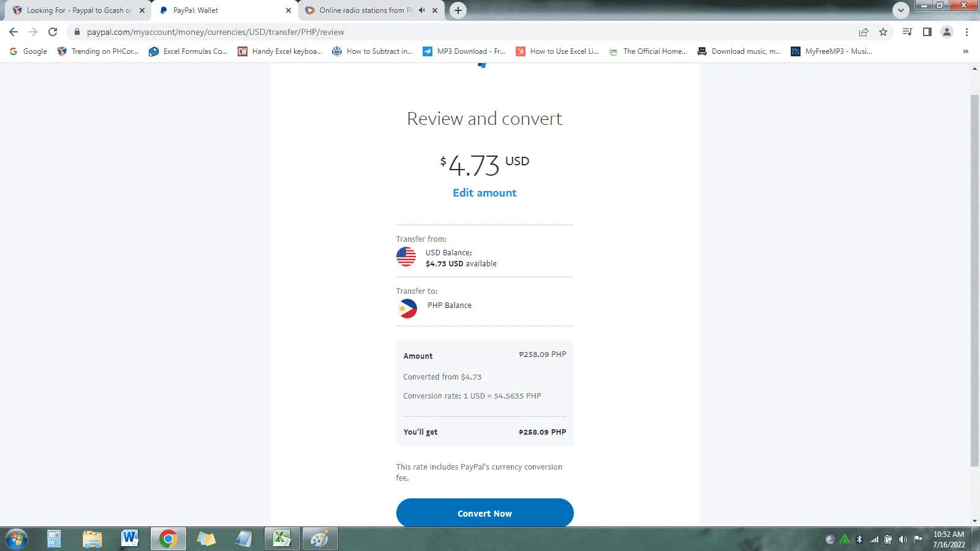Screen dimensions: 980x551
Task: Select the PHP Balance text
Action: pyautogui.click(x=450, y=305)
